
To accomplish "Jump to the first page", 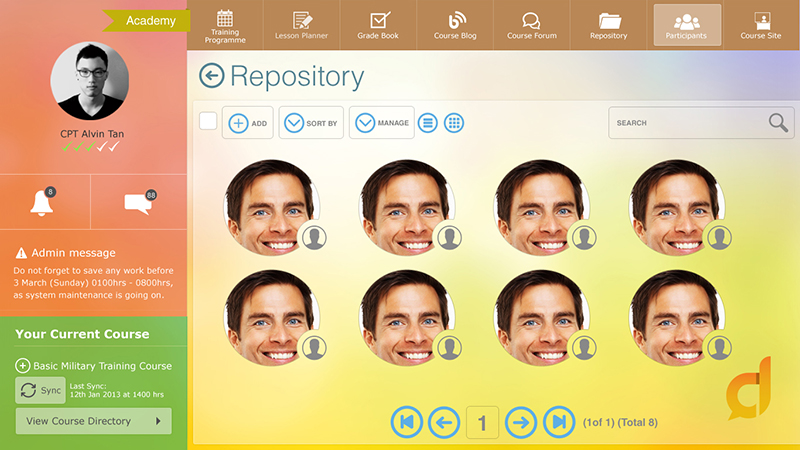I will 406,422.
